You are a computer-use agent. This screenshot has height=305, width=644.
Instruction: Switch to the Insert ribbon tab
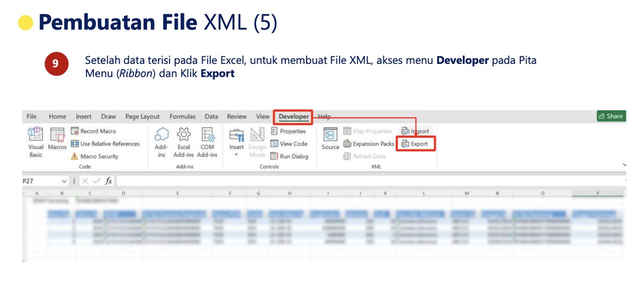84,116
